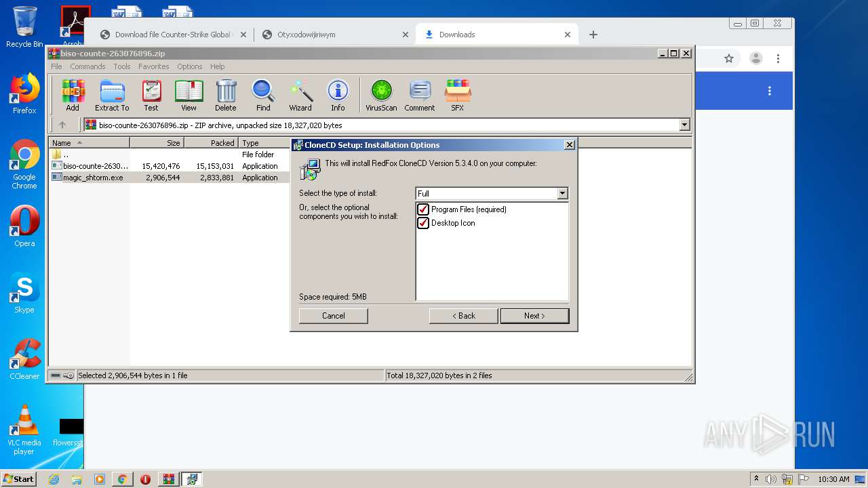
Task: Open Google Chrome desktop shortcut
Action: tap(24, 165)
